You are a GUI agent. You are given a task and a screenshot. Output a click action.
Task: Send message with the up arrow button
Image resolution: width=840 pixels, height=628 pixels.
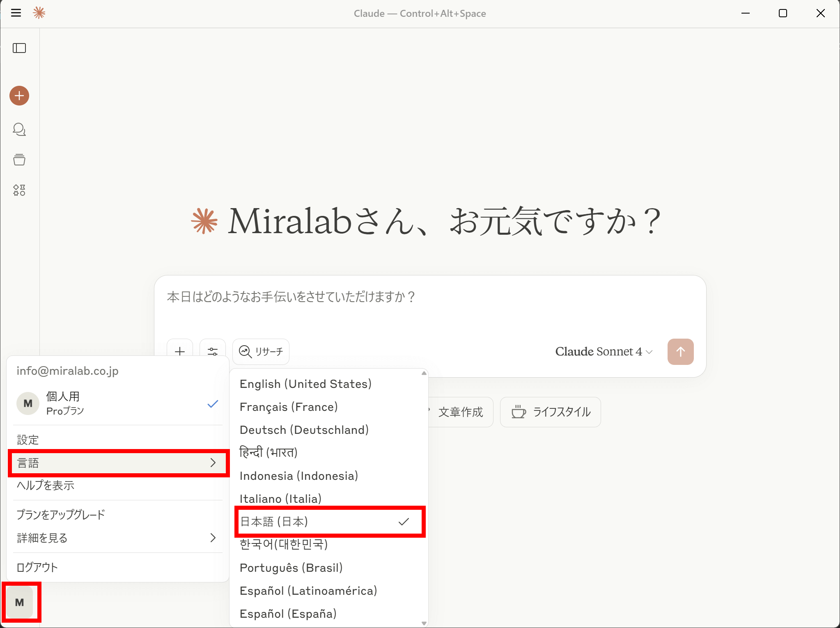680,351
